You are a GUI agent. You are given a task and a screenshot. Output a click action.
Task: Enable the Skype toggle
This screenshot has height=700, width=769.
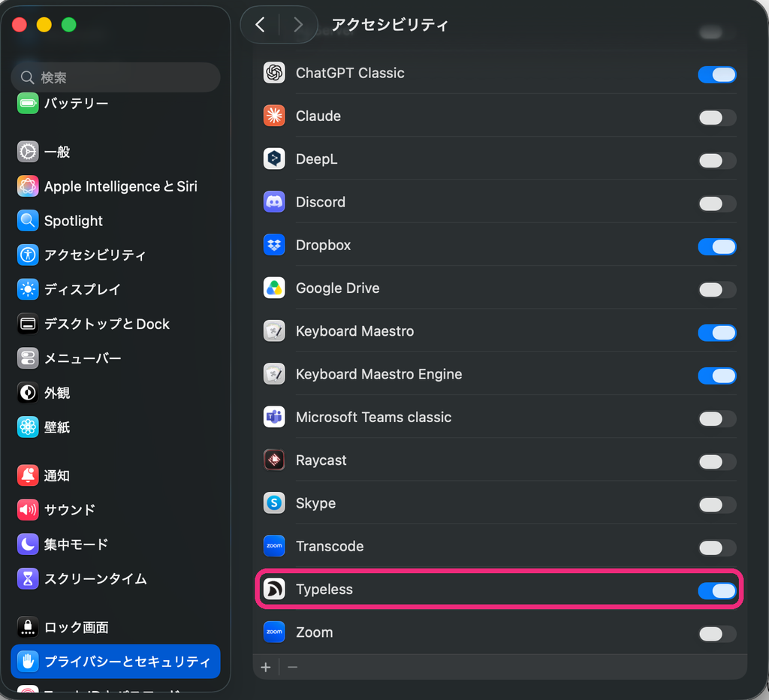pyautogui.click(x=717, y=505)
